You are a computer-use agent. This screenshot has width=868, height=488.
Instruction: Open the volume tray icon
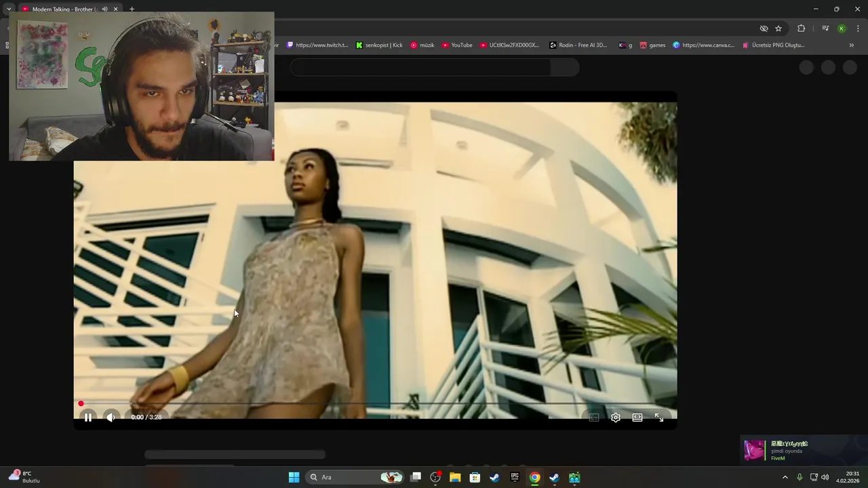(825, 477)
